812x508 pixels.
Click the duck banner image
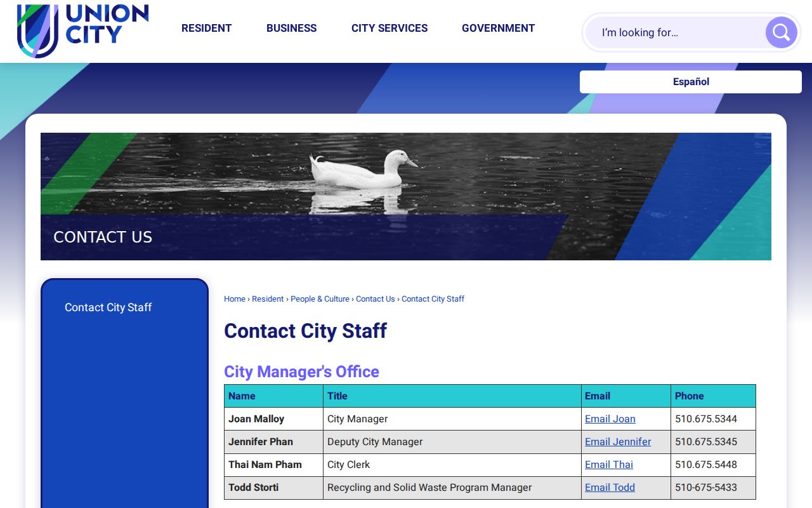(x=406, y=196)
